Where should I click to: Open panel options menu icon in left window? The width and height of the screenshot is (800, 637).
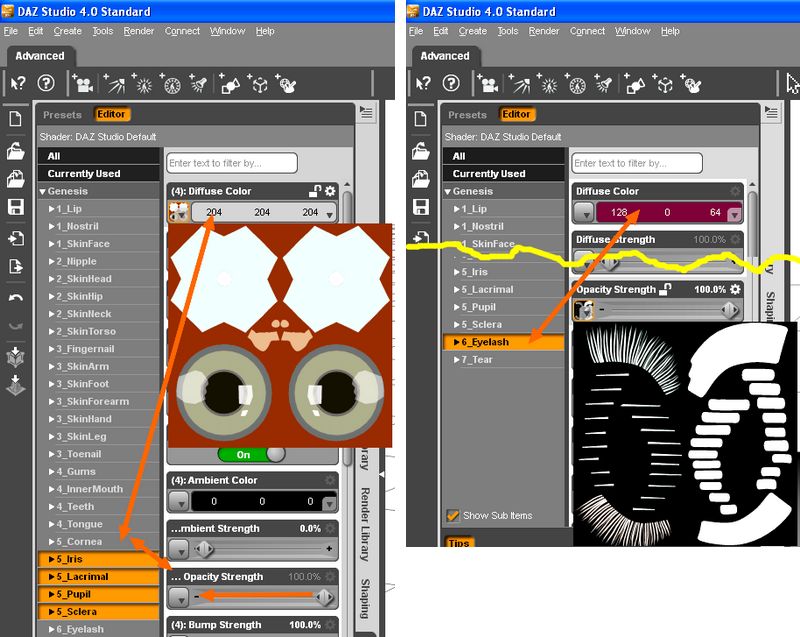[x=366, y=112]
